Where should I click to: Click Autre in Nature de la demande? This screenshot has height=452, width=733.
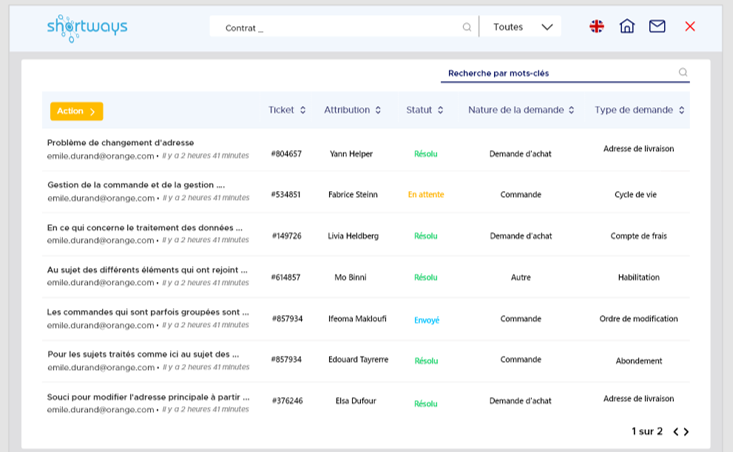click(x=521, y=277)
